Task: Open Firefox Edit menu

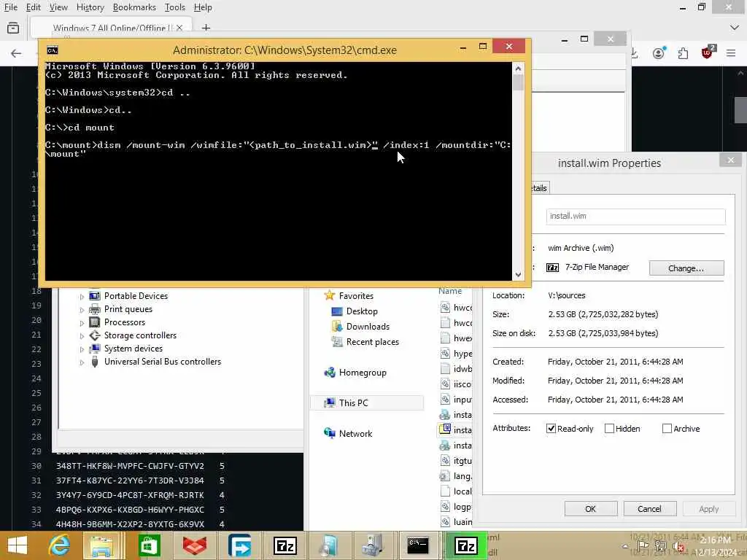Action: [34, 7]
